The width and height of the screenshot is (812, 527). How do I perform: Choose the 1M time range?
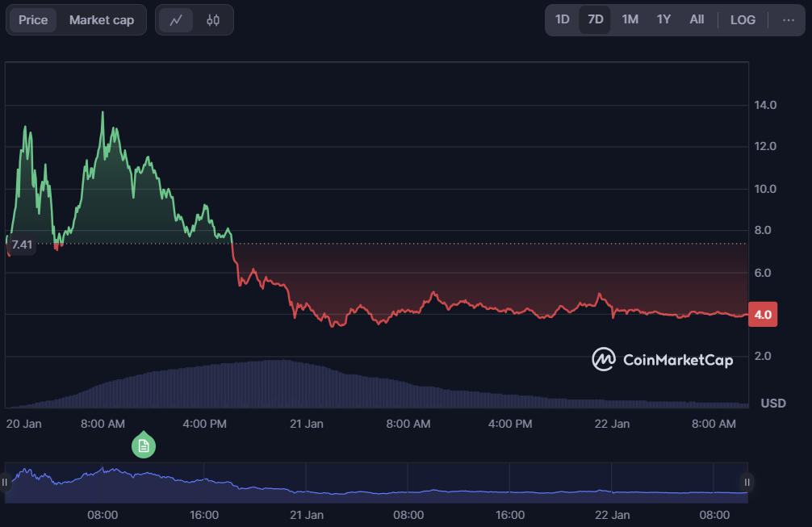point(630,20)
